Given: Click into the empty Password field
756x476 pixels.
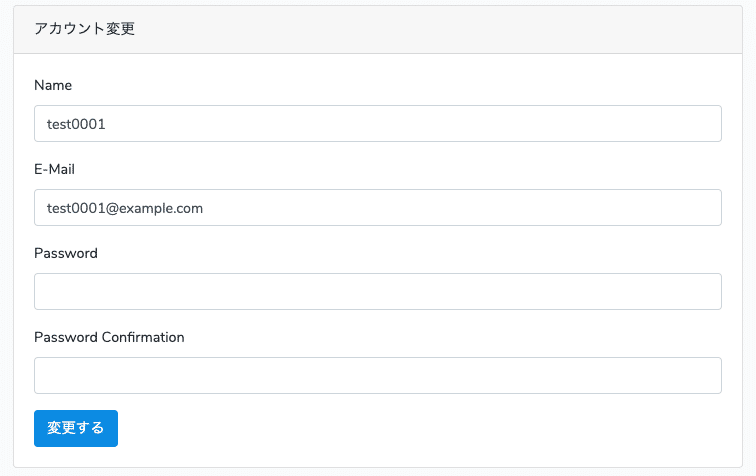Looking at the screenshot, I should click(x=378, y=292).
